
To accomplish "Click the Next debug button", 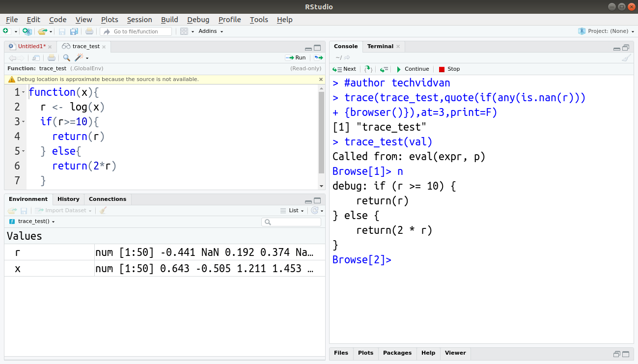I will pos(344,69).
